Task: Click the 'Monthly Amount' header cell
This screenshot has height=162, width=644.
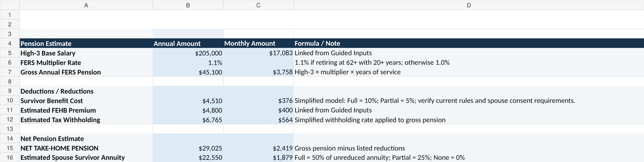Action: pyautogui.click(x=258, y=43)
